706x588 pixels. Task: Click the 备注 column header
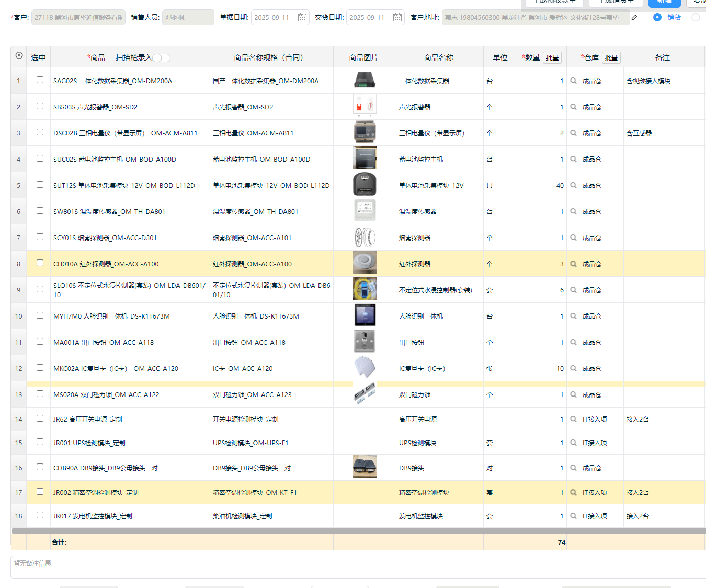[663, 58]
